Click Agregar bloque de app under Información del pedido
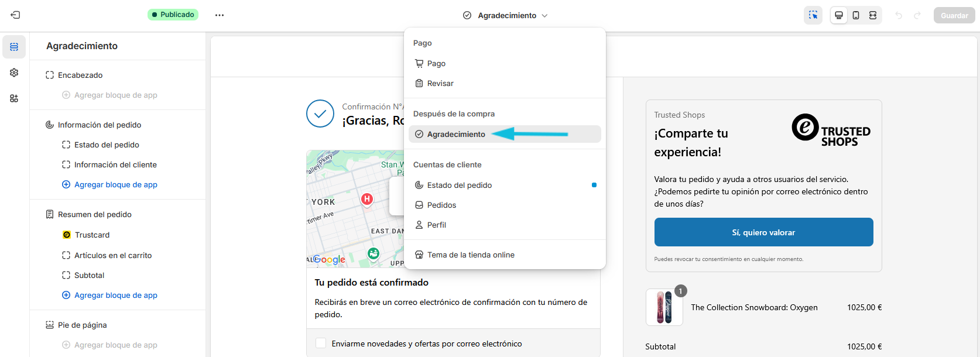 115,184
